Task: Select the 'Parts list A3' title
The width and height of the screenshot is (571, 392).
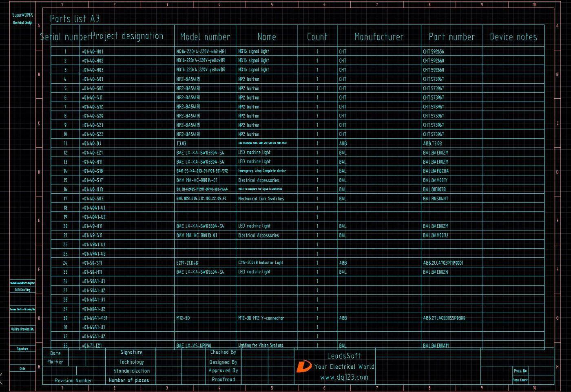Action: click(75, 19)
